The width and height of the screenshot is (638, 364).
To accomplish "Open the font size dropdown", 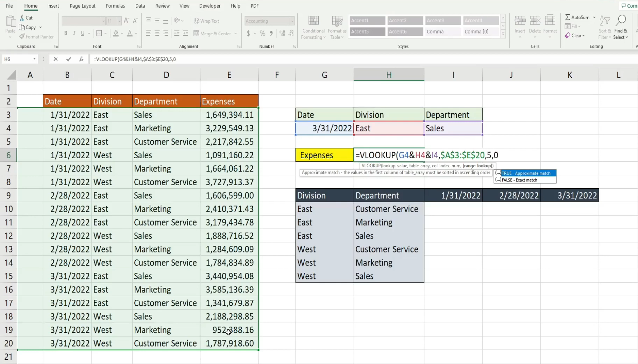I will (x=119, y=21).
